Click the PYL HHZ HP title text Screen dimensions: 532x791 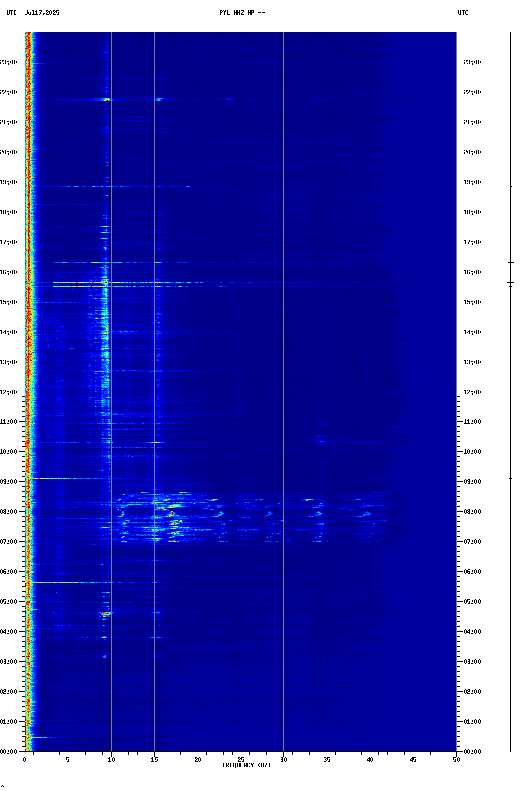pyautogui.click(x=242, y=13)
